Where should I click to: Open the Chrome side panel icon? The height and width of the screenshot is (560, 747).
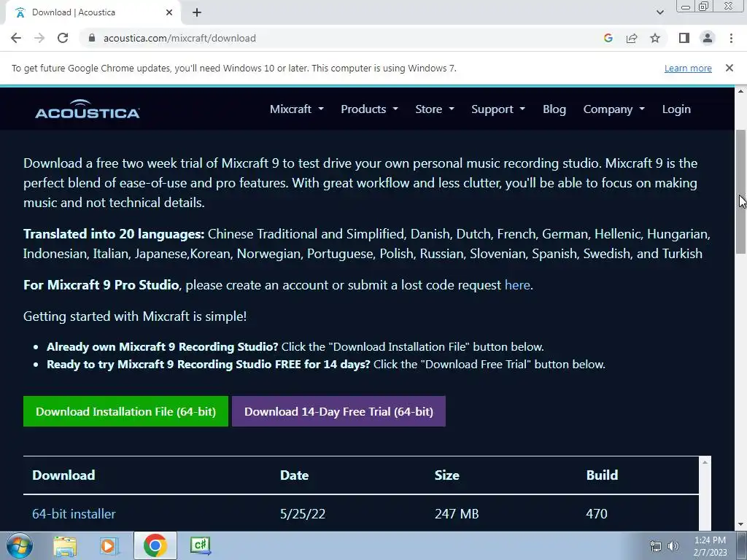pyautogui.click(x=684, y=38)
